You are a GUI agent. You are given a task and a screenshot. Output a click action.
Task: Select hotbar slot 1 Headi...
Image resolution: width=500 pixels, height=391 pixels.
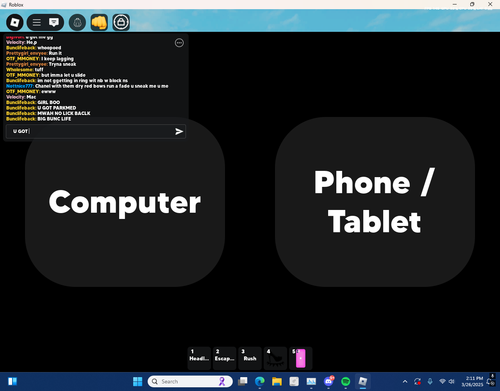[199, 358]
